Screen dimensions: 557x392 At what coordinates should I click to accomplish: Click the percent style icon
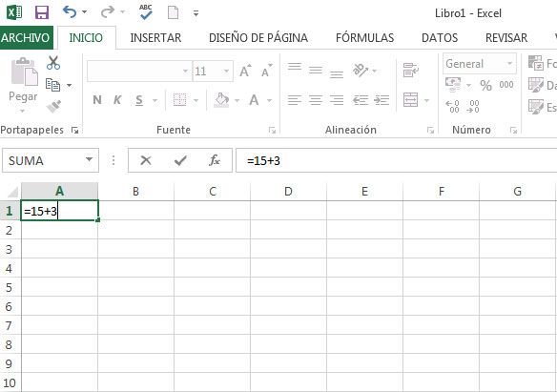(485, 85)
